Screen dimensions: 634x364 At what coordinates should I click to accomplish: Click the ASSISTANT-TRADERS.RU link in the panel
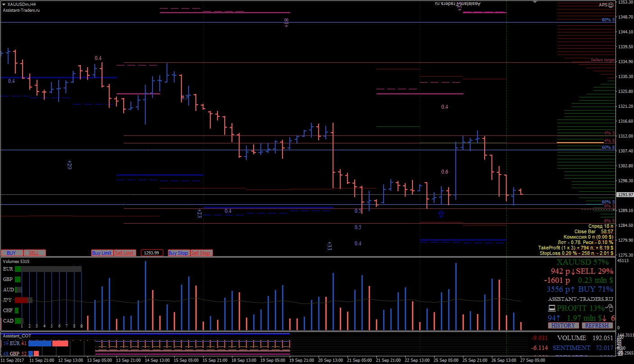click(x=580, y=299)
